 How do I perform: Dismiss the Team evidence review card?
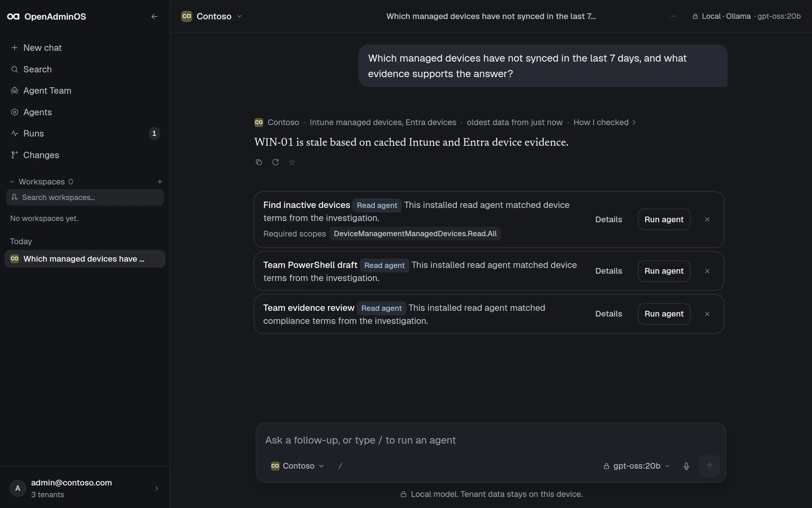(x=707, y=314)
